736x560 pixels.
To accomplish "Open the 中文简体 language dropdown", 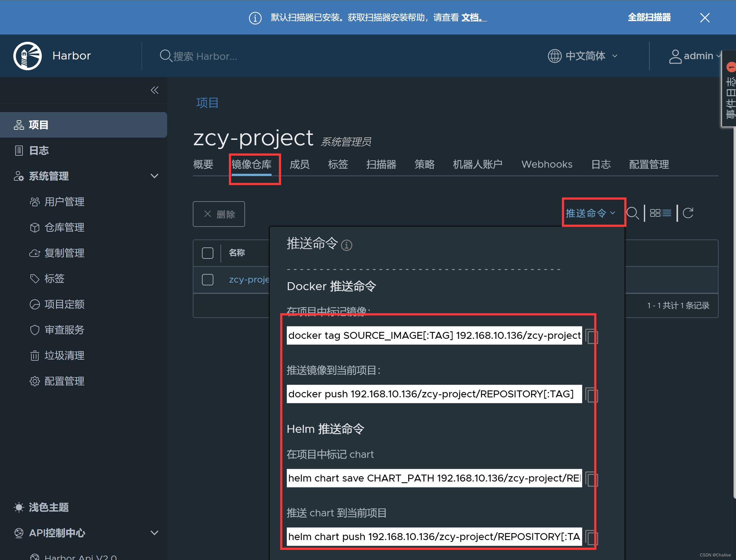I will pos(582,56).
